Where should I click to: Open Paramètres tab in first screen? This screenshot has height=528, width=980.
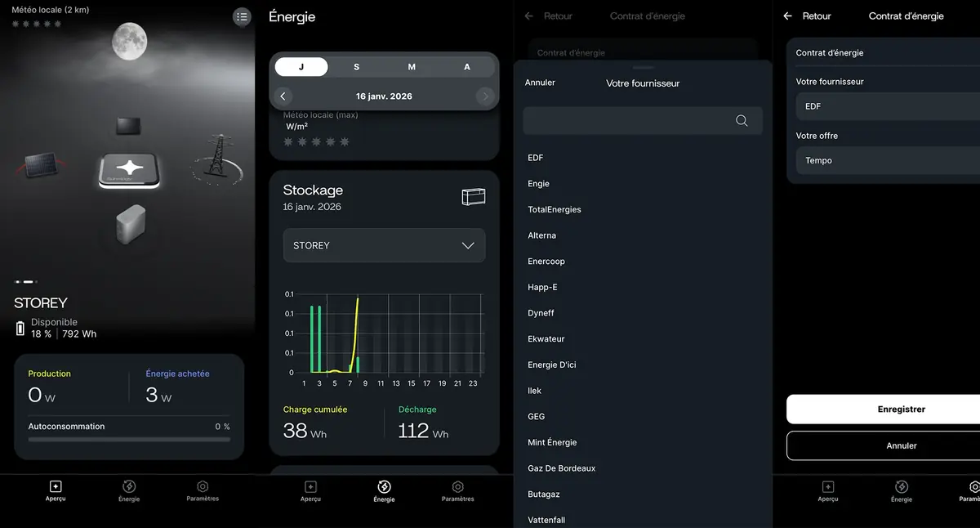pyautogui.click(x=203, y=490)
